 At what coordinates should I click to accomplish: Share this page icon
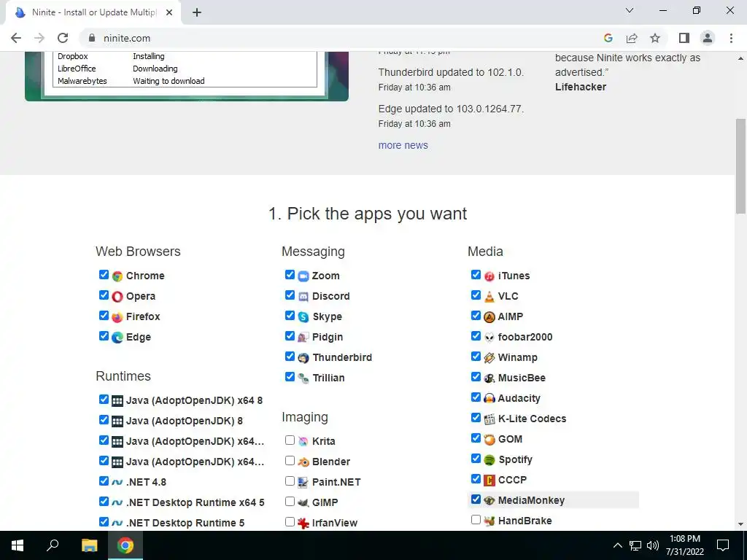click(x=632, y=38)
